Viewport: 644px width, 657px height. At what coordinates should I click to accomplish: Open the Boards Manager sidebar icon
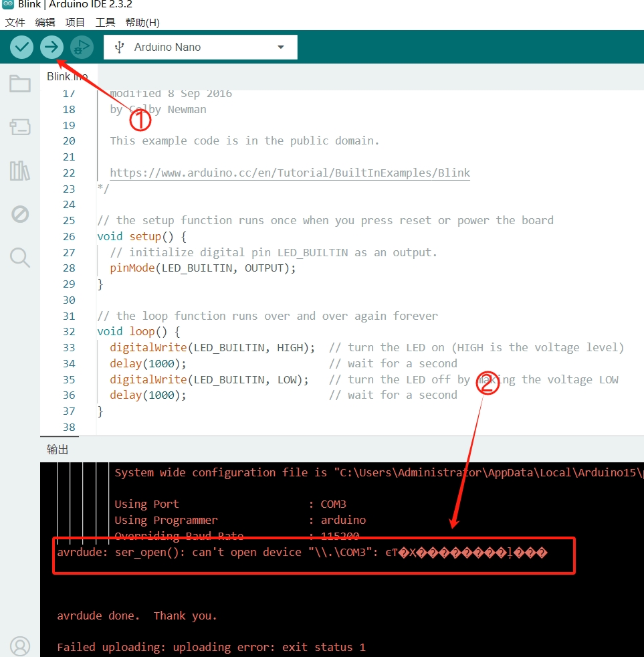tap(20, 127)
